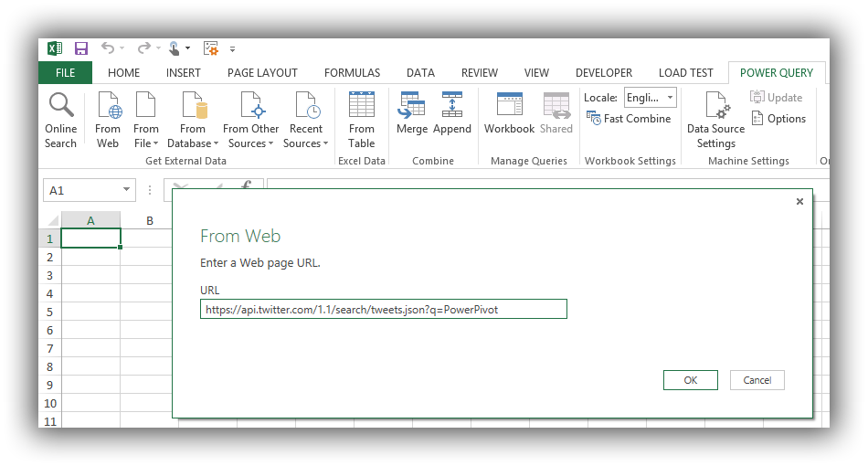The height and width of the screenshot is (466, 868).
Task: Click the macro recording toolbar icon
Action: [211, 48]
